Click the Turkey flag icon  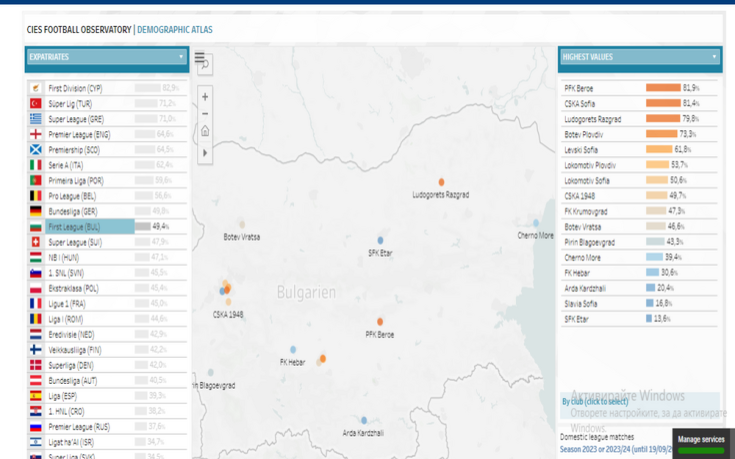pyautogui.click(x=36, y=103)
